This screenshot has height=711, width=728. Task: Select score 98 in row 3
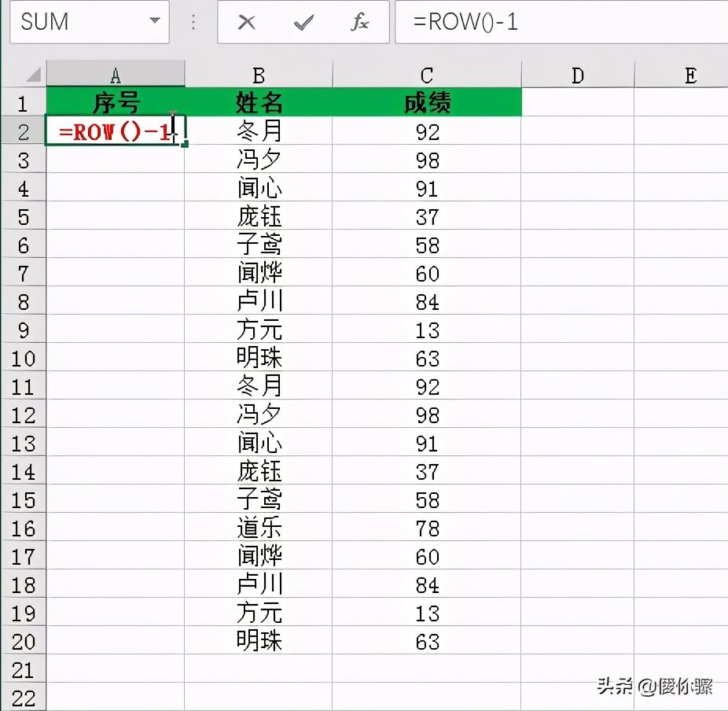[427, 160]
